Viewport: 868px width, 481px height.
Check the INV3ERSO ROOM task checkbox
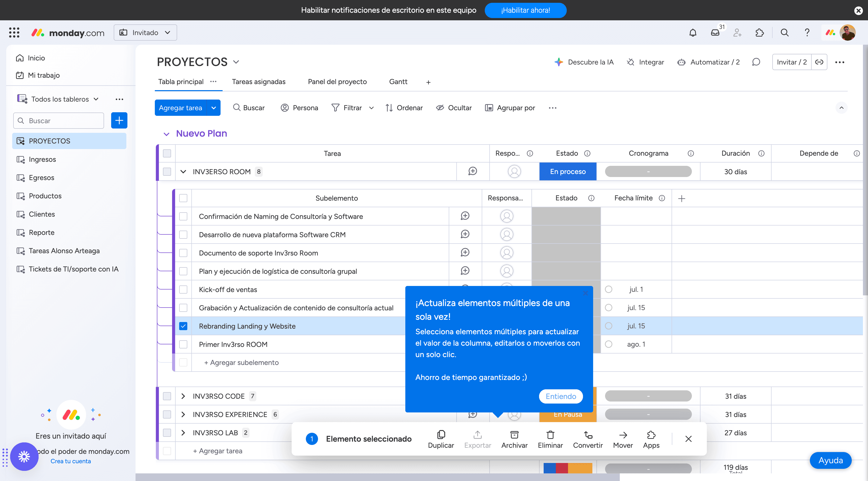coord(167,172)
